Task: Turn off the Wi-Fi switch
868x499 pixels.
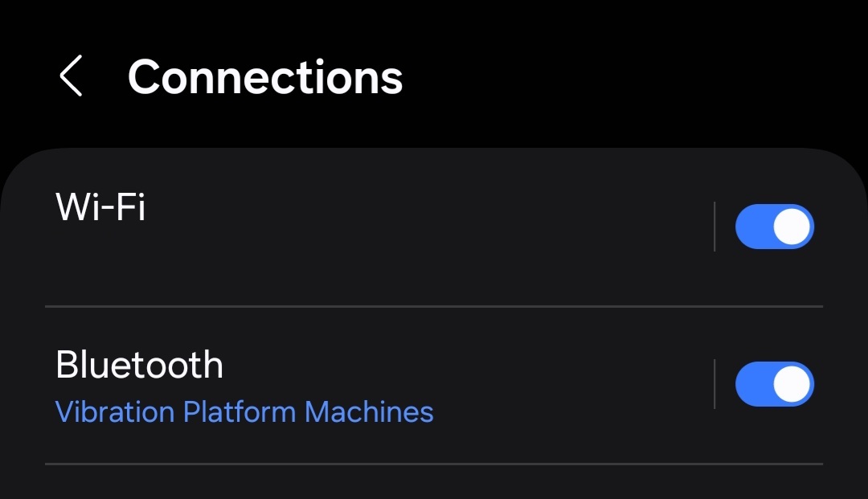Action: (x=774, y=227)
